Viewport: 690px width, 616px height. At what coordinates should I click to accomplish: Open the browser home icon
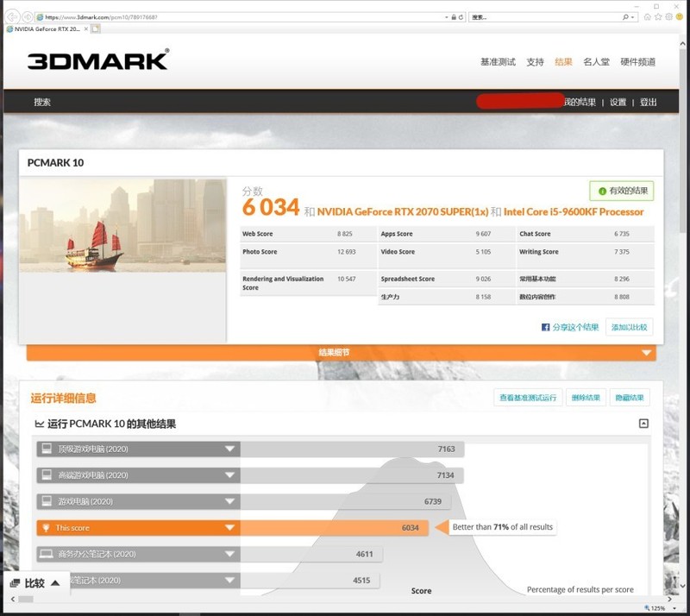(x=648, y=16)
